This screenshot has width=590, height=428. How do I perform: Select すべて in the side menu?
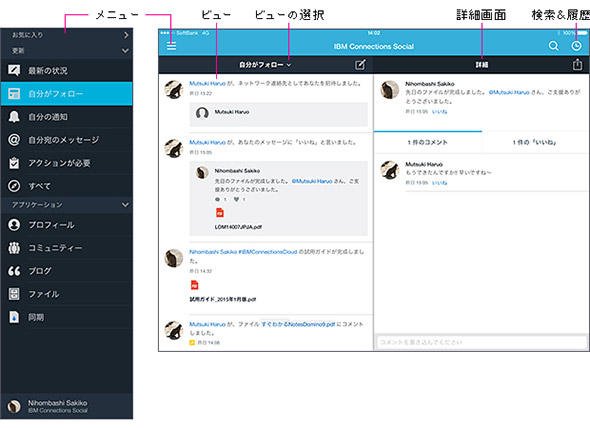point(67,186)
